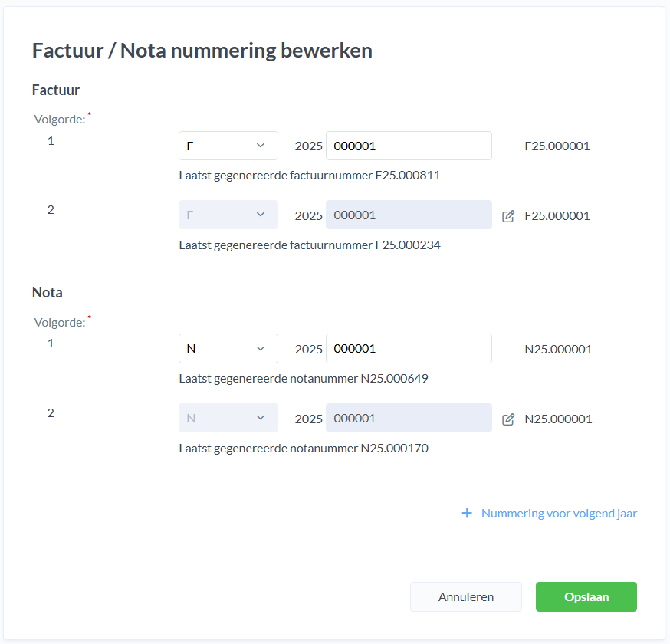
Task: Click the Annuleren button
Action: (466, 597)
